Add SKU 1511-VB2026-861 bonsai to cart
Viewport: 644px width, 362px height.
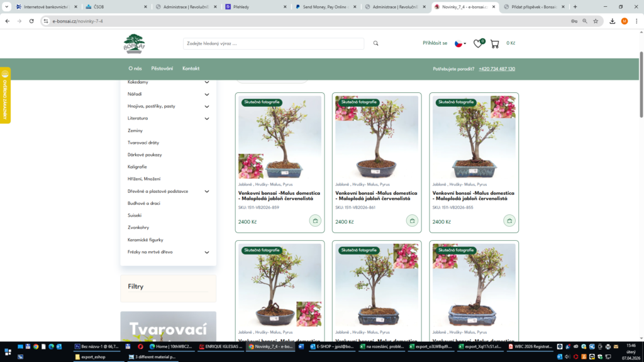click(412, 221)
